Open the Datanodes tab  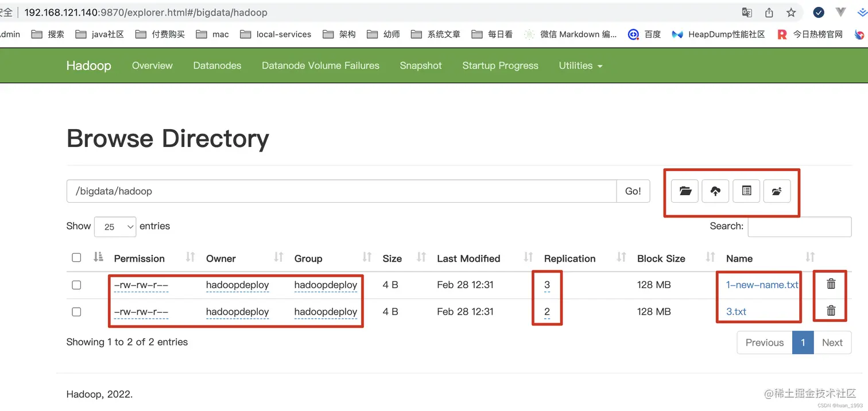click(217, 65)
